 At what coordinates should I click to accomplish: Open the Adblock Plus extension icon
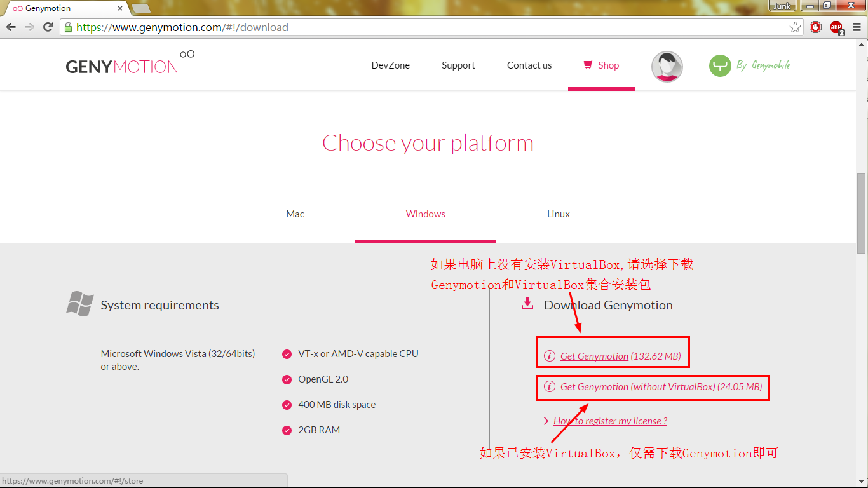point(836,27)
